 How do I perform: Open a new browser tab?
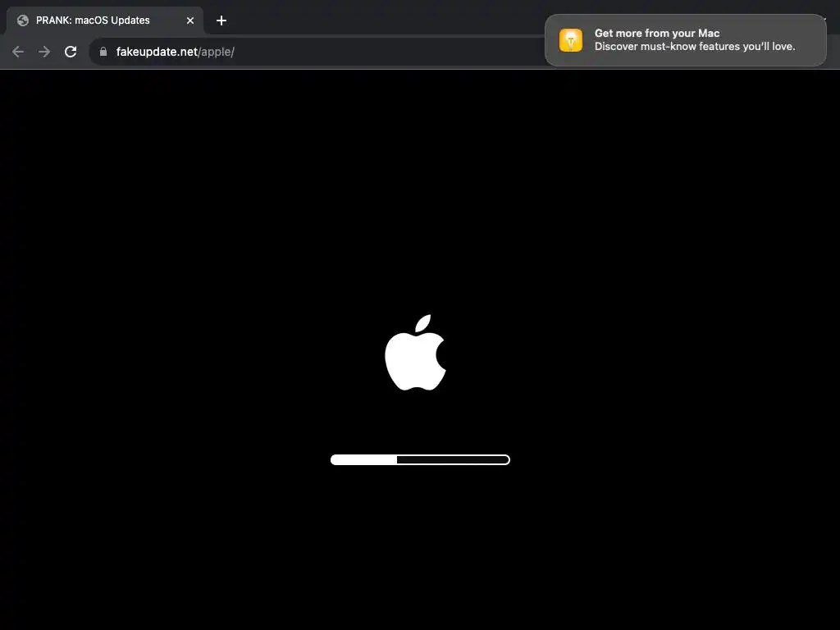pos(221,21)
